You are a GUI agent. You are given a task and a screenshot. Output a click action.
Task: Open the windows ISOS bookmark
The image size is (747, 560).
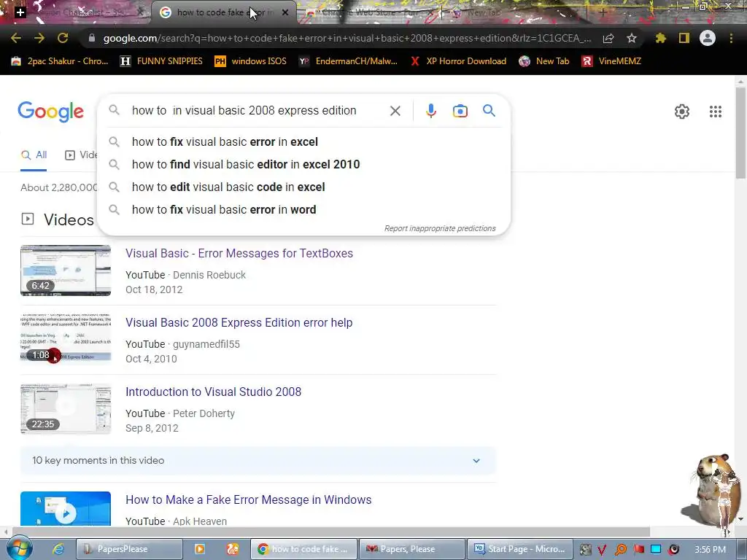click(x=251, y=61)
